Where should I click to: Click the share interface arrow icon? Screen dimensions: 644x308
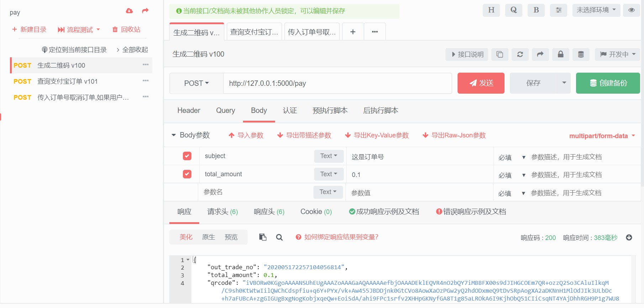540,54
